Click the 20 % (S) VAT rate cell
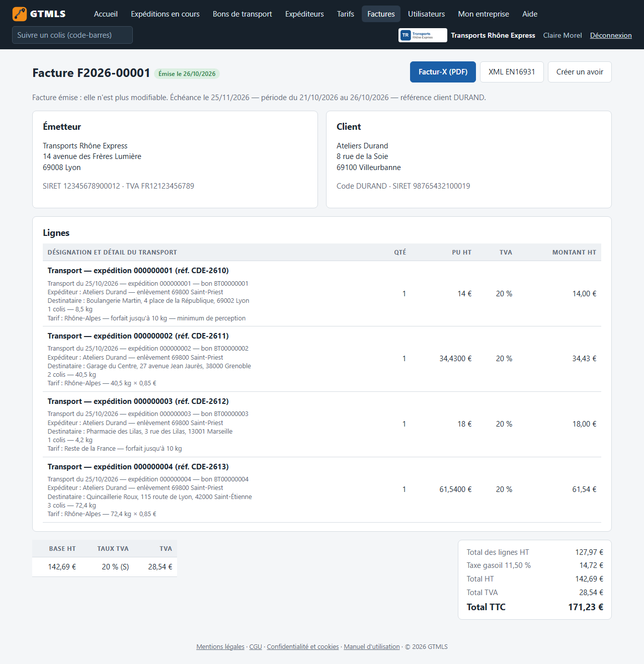The image size is (644, 664). click(x=115, y=567)
